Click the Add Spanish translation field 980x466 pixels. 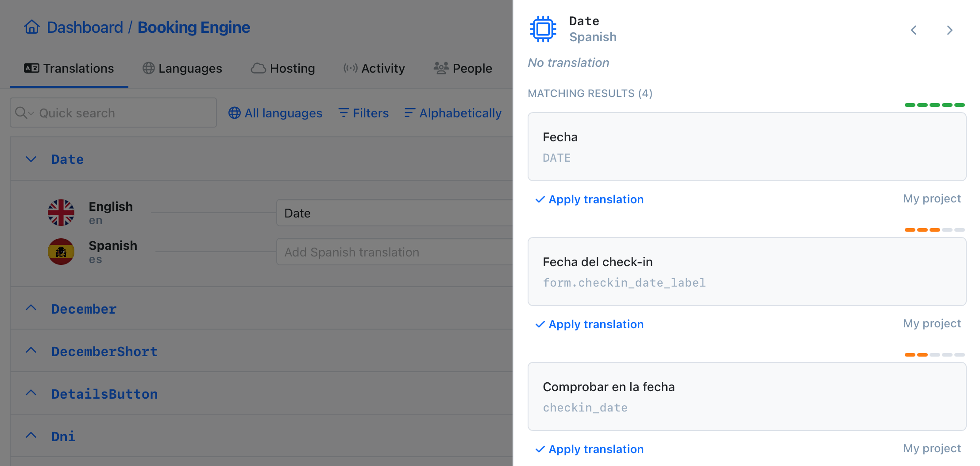(394, 252)
